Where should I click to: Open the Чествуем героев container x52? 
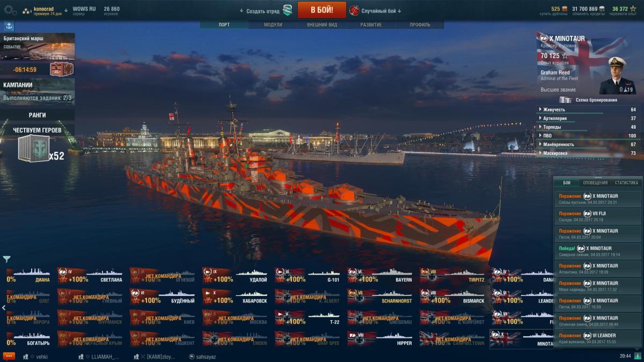click(x=33, y=148)
